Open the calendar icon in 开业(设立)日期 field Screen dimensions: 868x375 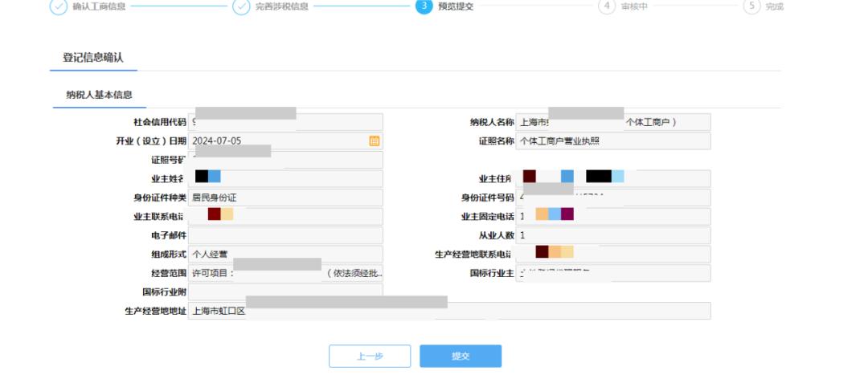point(375,141)
